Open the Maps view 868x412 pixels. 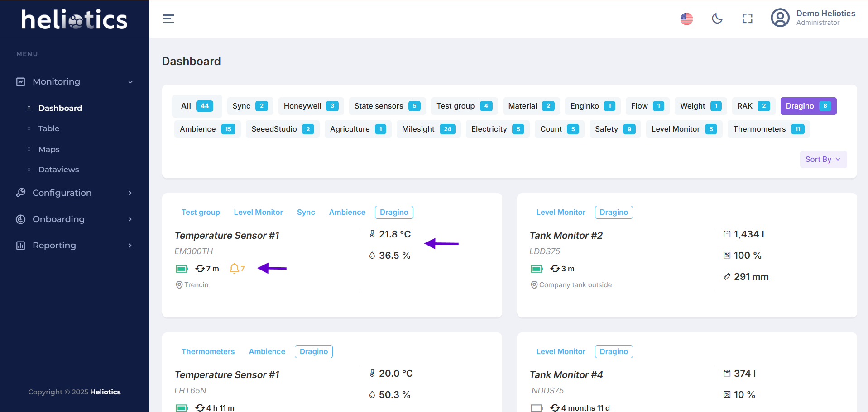coord(49,149)
